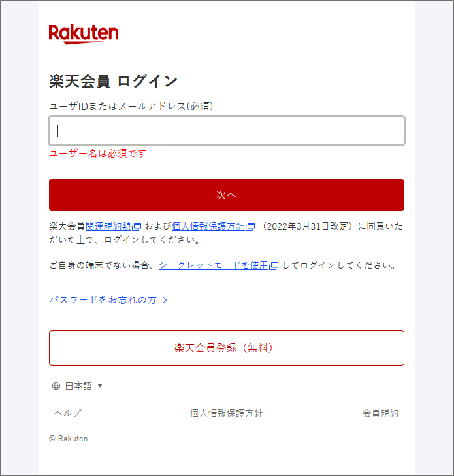The image size is (454, 476).
Task: Open the footer 個人情報保護方針 link
Action: [226, 413]
